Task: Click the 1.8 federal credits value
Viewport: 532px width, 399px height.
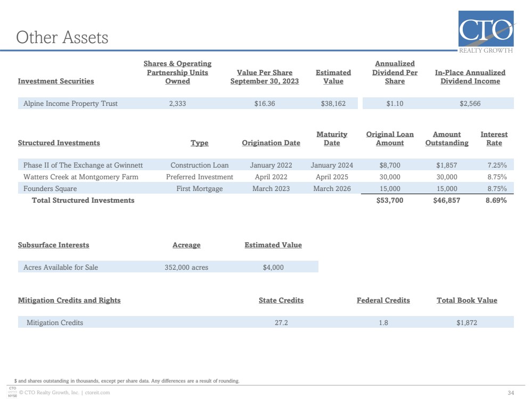Action: pyautogui.click(x=383, y=322)
